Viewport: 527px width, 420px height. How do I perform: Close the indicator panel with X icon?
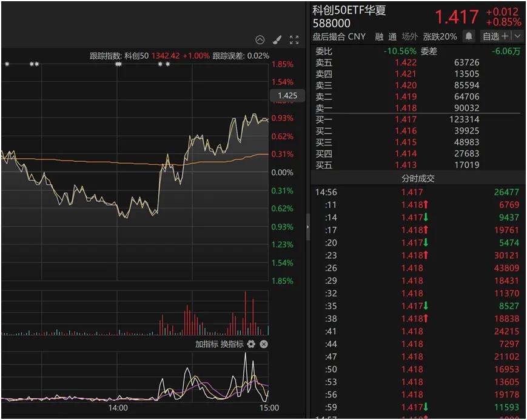coord(264,344)
